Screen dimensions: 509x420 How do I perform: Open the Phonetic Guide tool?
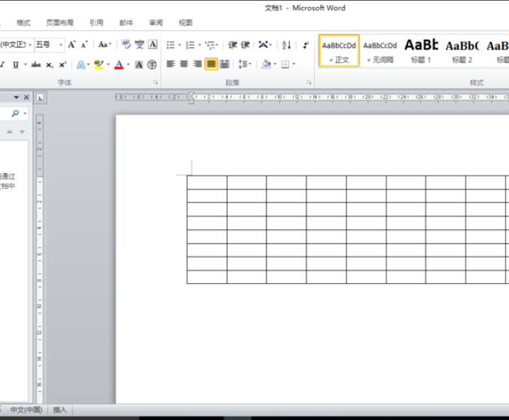tap(140, 45)
